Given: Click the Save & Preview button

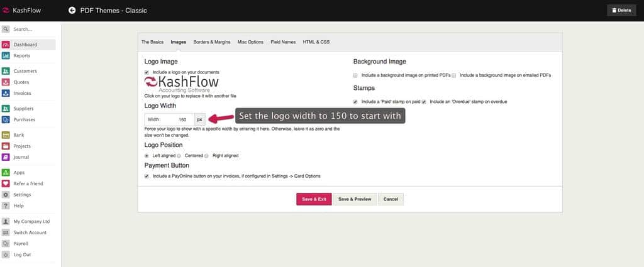Looking at the screenshot, I should (355, 199).
